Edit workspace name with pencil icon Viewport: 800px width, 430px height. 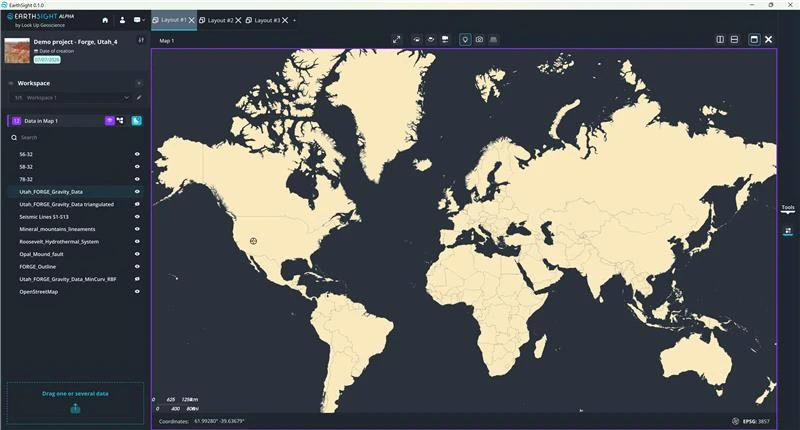(139, 97)
